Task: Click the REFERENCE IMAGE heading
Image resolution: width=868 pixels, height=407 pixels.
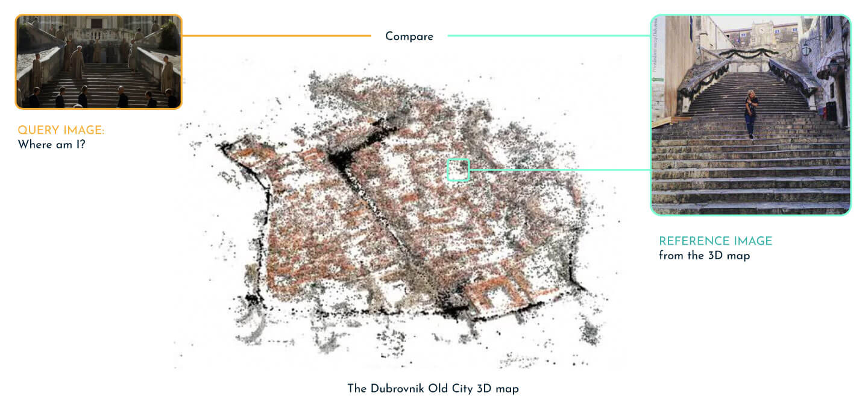Action: (714, 240)
